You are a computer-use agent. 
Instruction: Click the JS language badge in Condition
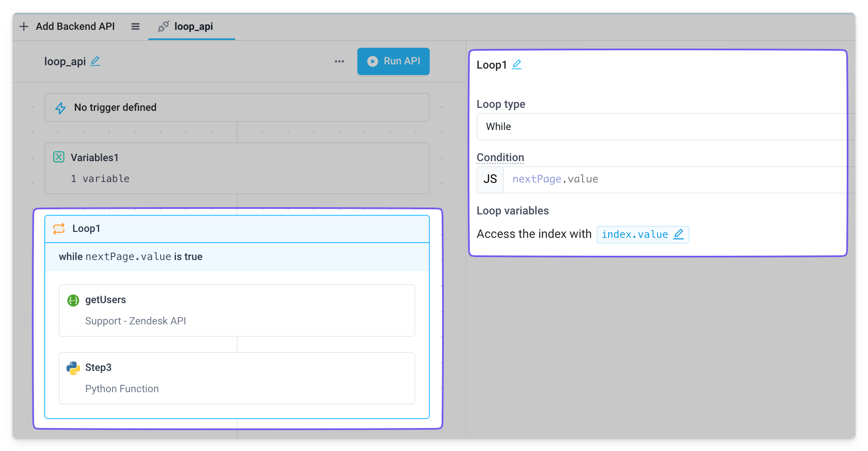click(490, 179)
